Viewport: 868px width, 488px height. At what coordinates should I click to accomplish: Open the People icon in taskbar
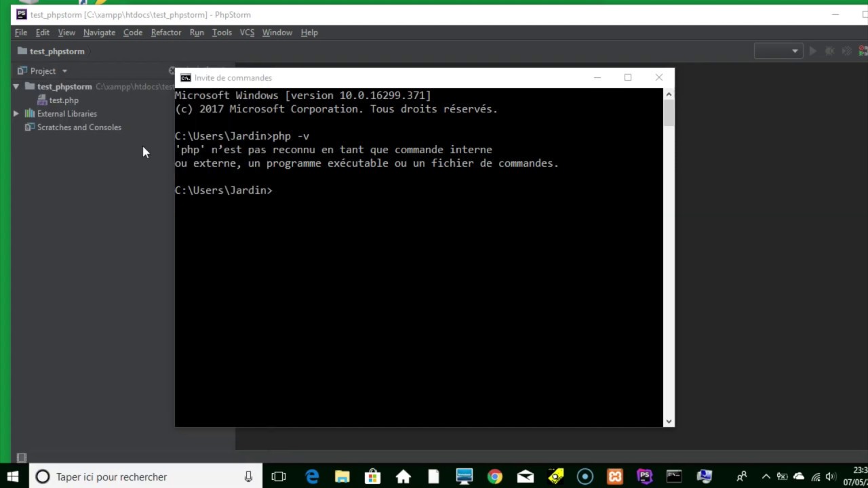[742, 476]
